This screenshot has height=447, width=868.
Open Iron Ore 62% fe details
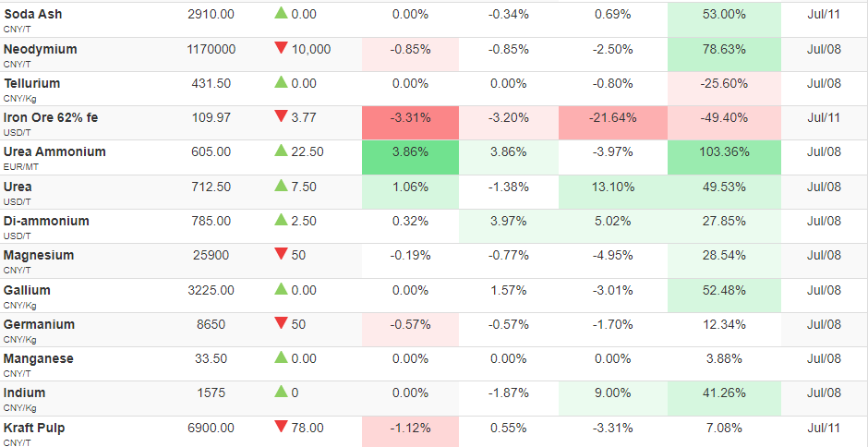pyautogui.click(x=51, y=117)
